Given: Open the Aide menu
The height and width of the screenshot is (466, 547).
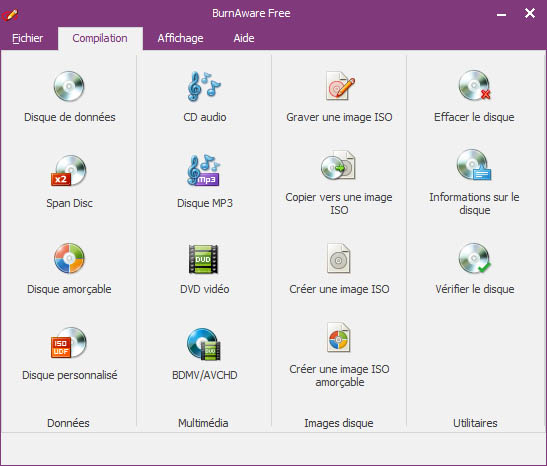Looking at the screenshot, I should click(244, 38).
